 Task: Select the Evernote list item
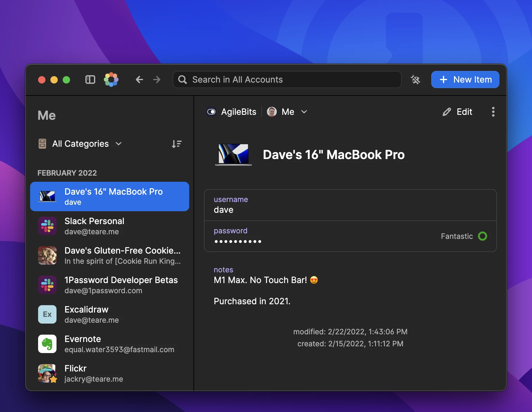pos(110,344)
